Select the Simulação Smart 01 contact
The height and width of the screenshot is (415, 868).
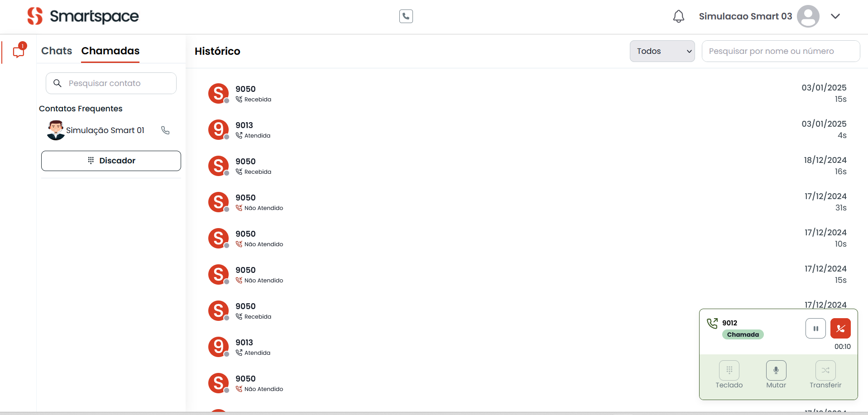105,130
